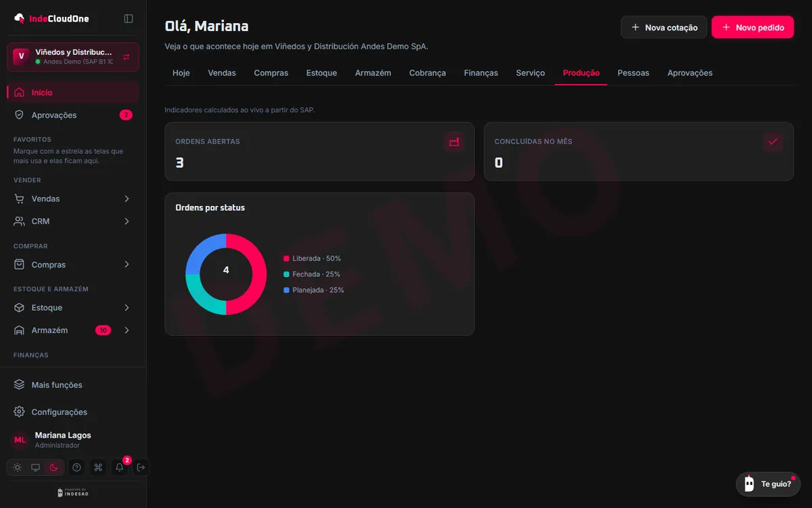
Task: Expand the CRM sidebar menu
Action: click(73, 221)
